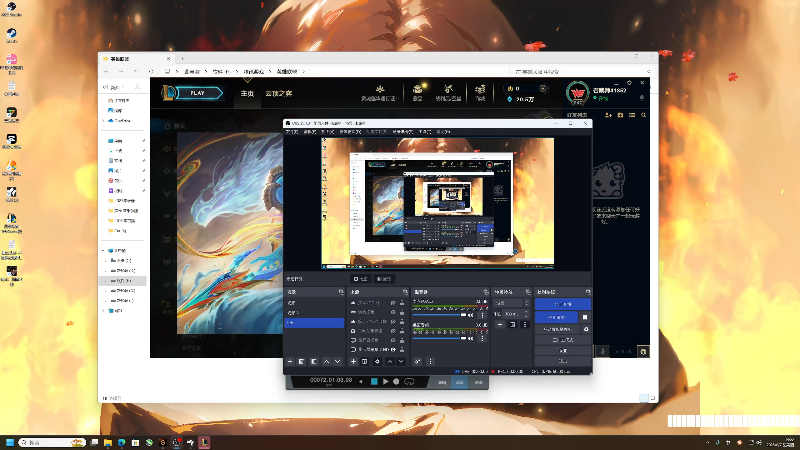Mute the first audio channel in OBS mixer

click(470, 315)
